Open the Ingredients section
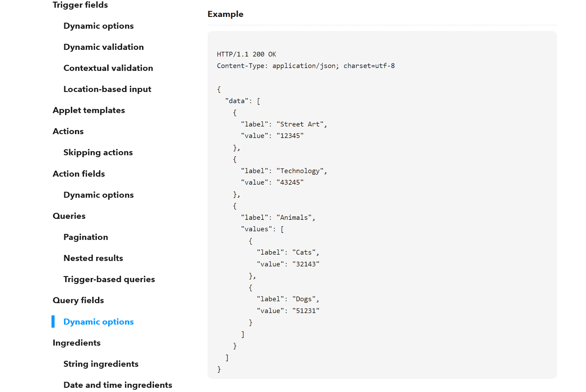 click(x=76, y=343)
